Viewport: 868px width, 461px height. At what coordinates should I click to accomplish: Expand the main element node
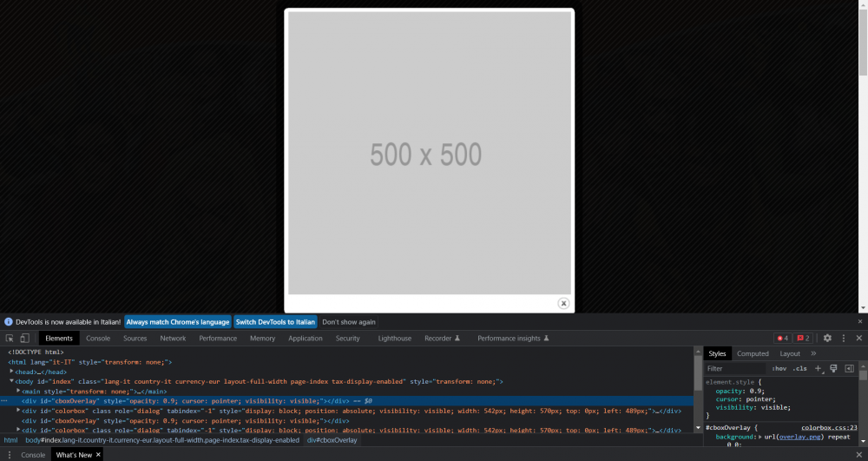pos(18,392)
